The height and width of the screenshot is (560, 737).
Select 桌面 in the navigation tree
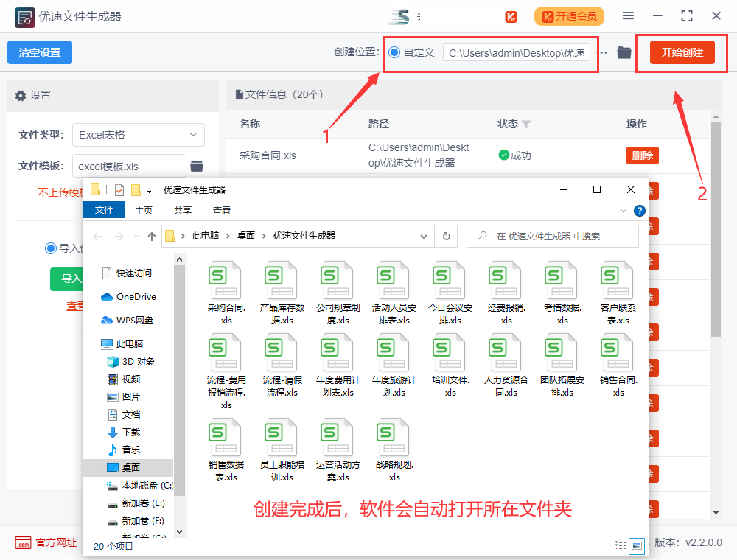(x=128, y=467)
